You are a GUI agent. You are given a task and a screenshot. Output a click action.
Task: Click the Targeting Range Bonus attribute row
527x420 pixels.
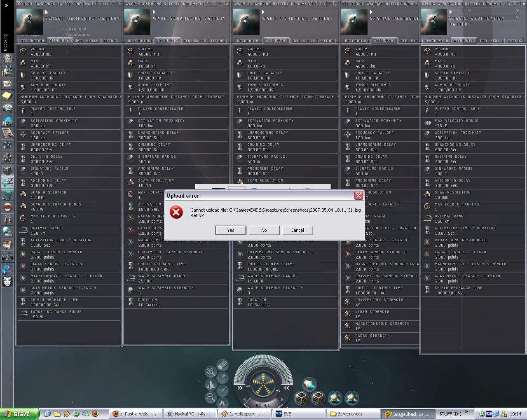pos(69,314)
